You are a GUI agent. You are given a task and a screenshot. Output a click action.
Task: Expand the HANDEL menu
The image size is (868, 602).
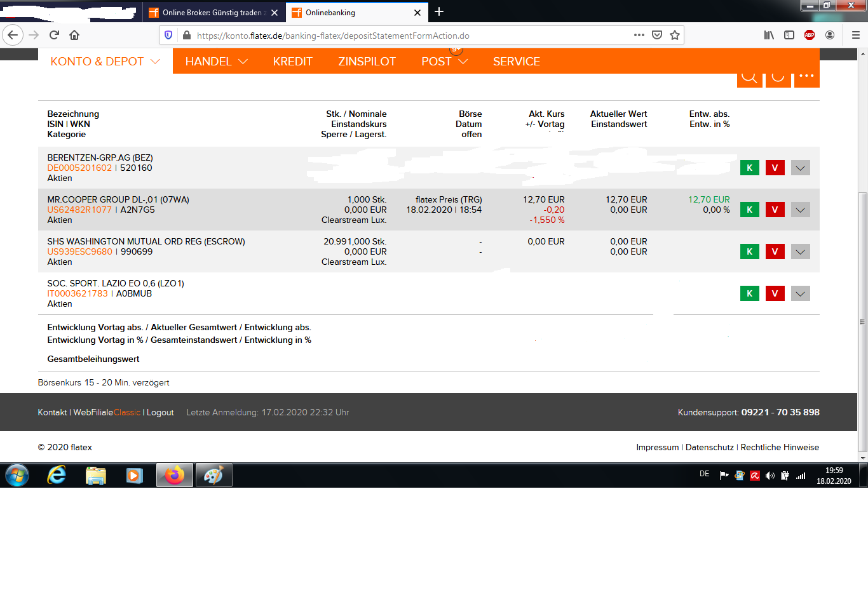point(217,62)
